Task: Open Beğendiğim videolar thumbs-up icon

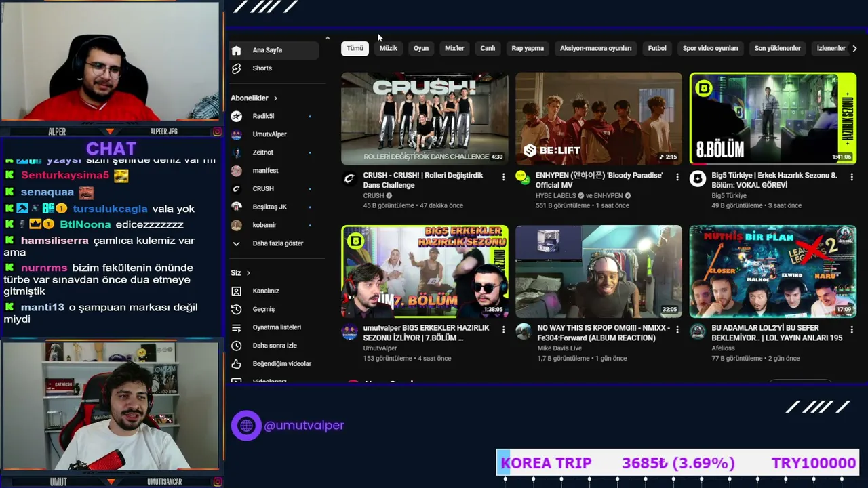Action: 236,364
